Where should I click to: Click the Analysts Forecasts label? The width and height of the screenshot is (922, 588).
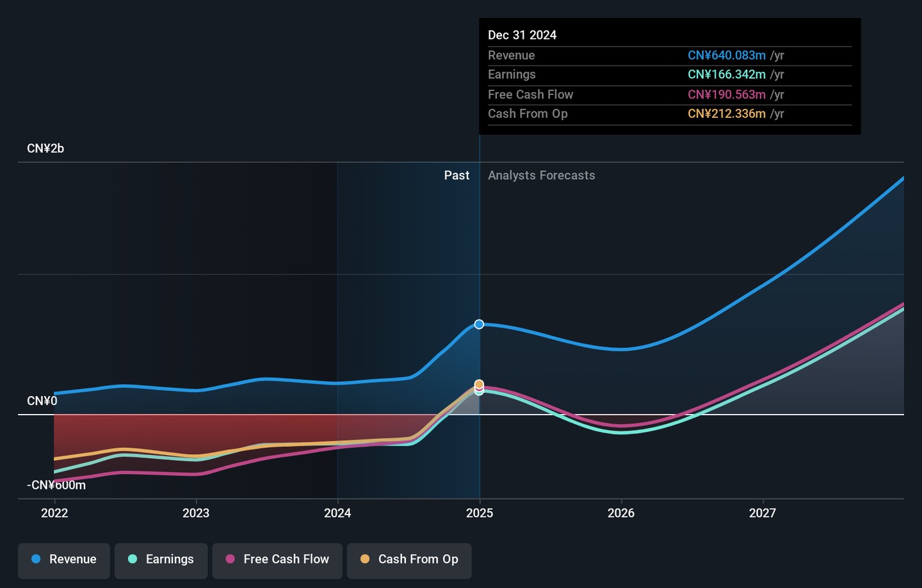point(542,175)
